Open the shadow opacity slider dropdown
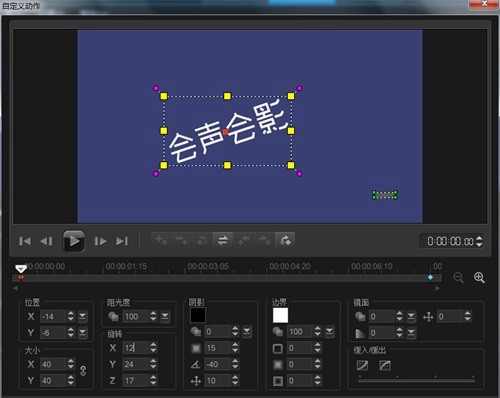Screen dimensions: 500x398 pyautogui.click(x=247, y=331)
